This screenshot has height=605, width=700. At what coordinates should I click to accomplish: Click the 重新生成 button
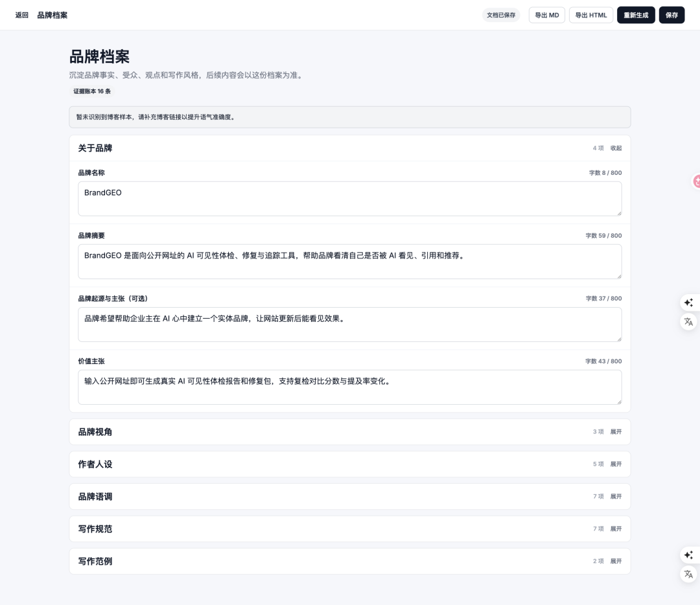(x=636, y=15)
